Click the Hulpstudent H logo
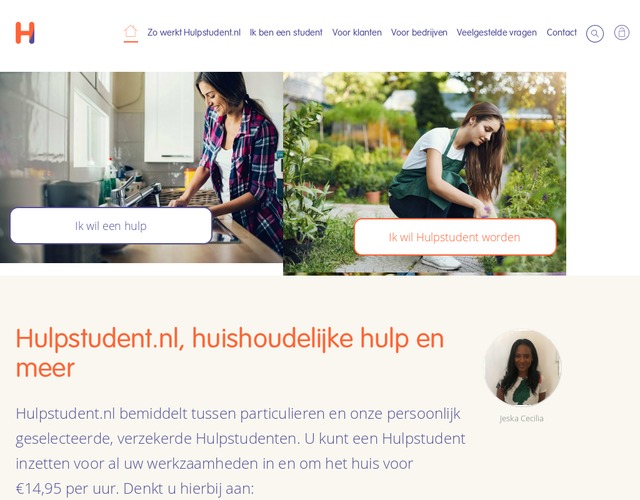This screenshot has width=640, height=500. tap(25, 33)
